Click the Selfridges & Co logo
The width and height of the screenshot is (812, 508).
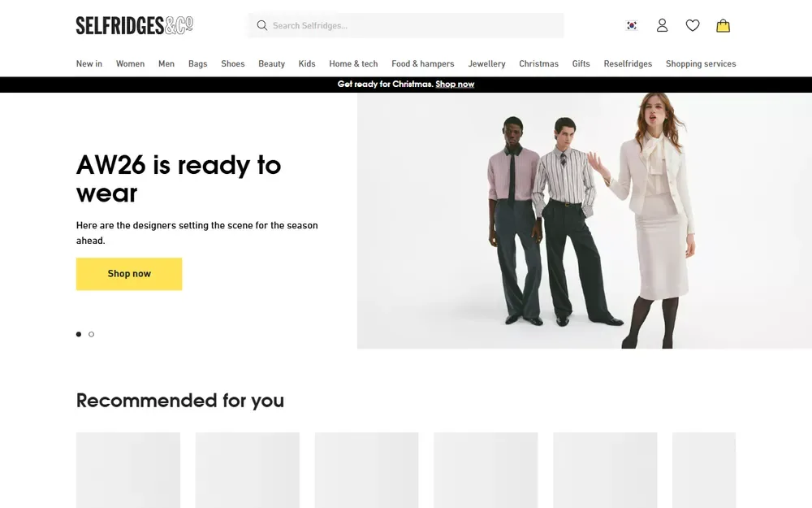pos(135,25)
